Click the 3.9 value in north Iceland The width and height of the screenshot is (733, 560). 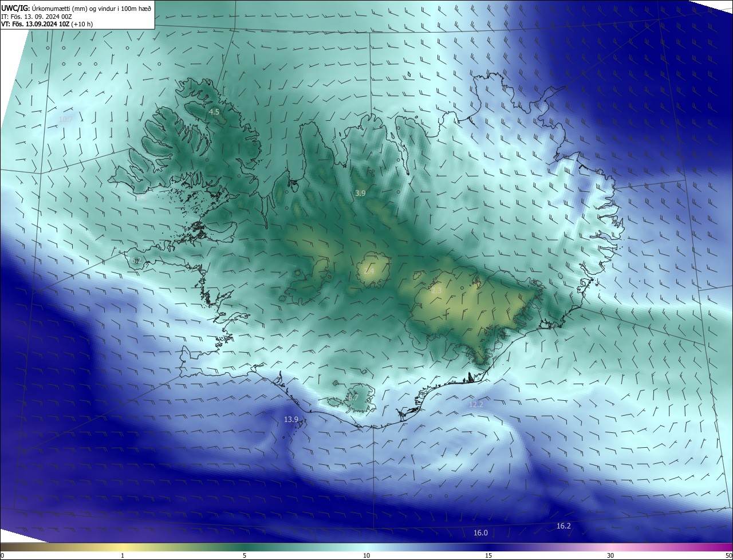360,194
